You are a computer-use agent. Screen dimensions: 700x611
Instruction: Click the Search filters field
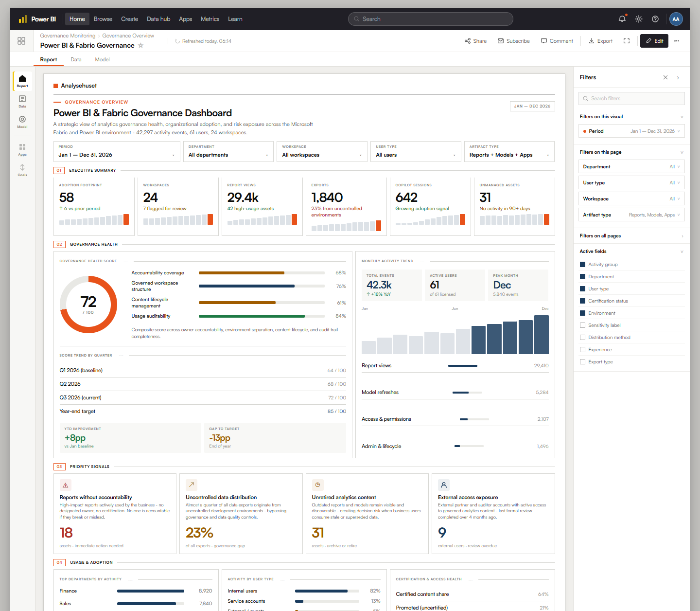coord(631,98)
